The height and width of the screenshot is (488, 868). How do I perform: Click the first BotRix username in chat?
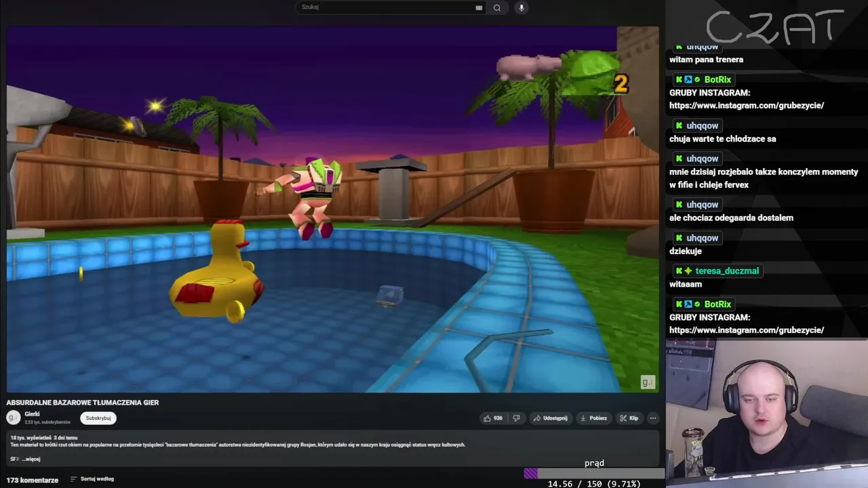click(x=717, y=80)
